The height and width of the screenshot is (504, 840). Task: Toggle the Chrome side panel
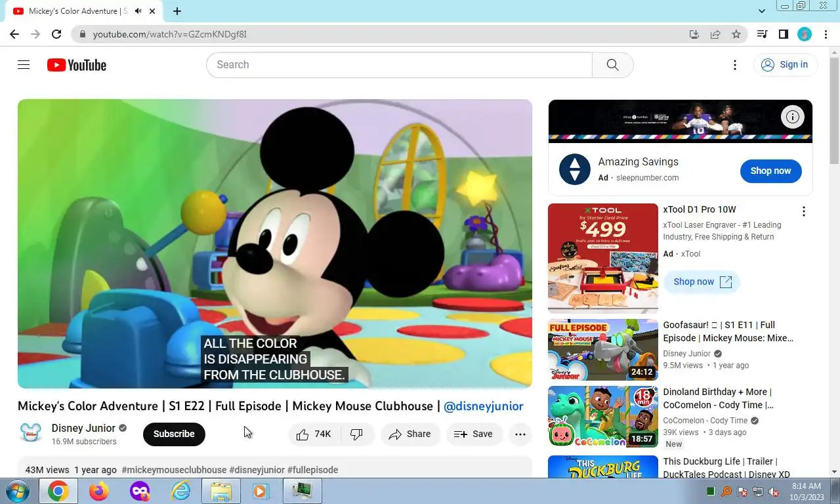[783, 34]
